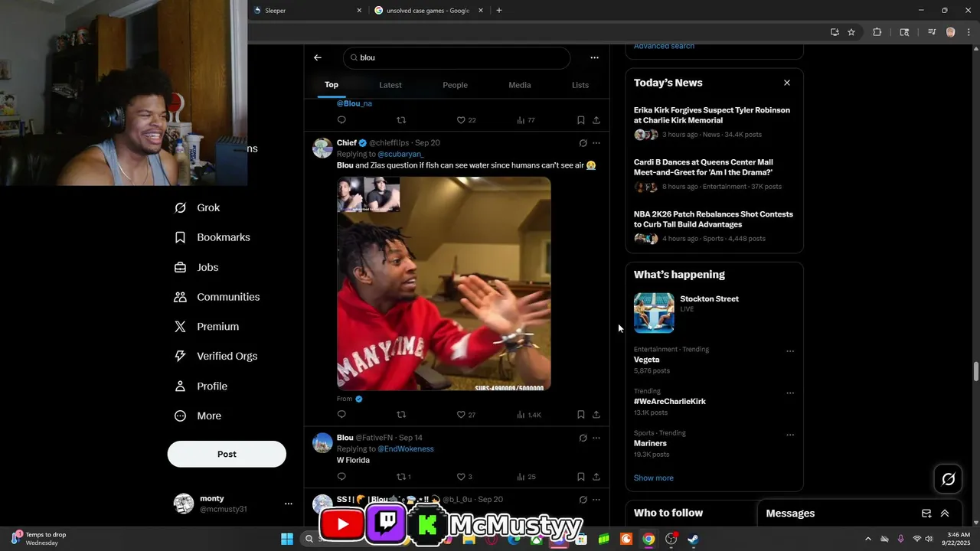The height and width of the screenshot is (551, 980).
Task: Close the Today's News panel
Action: click(787, 83)
